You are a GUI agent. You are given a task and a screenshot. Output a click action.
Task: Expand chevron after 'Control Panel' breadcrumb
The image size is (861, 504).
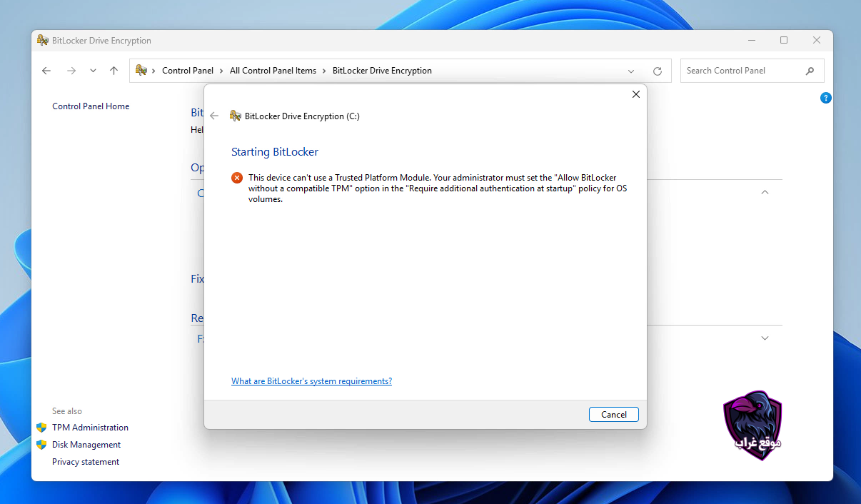[x=221, y=71]
